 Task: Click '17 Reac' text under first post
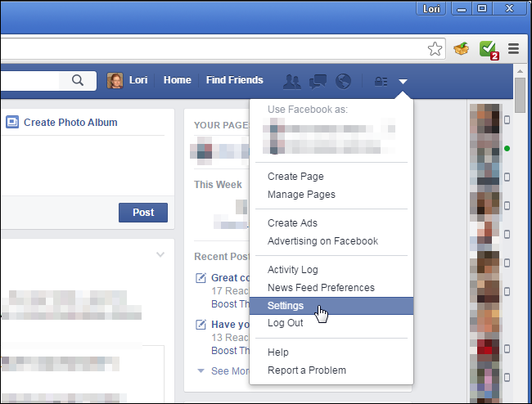[x=230, y=291]
